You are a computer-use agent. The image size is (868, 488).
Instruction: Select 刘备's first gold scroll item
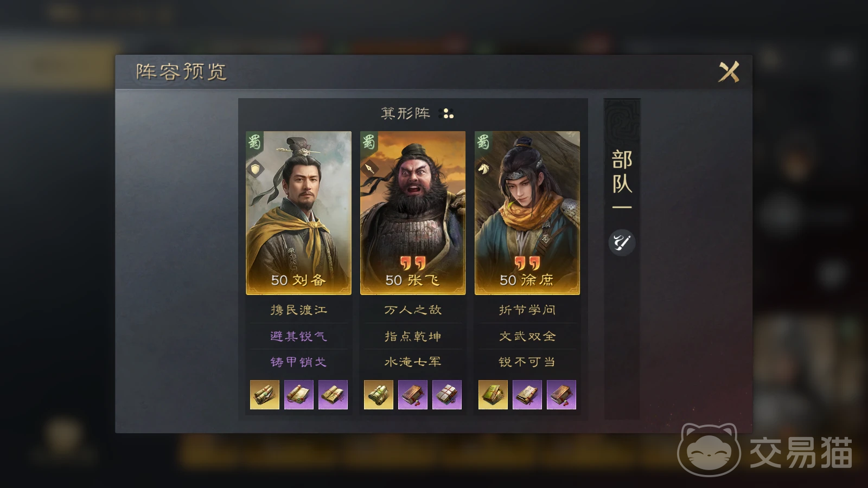[x=265, y=395]
